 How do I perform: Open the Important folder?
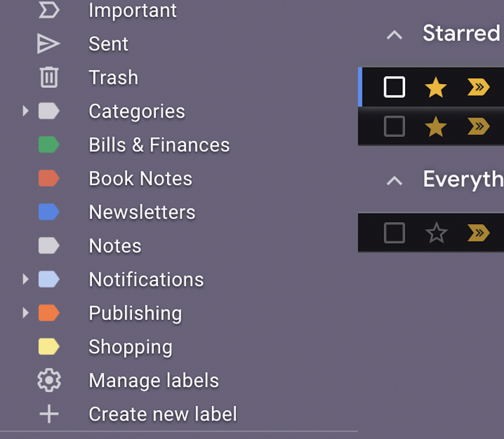tap(133, 10)
